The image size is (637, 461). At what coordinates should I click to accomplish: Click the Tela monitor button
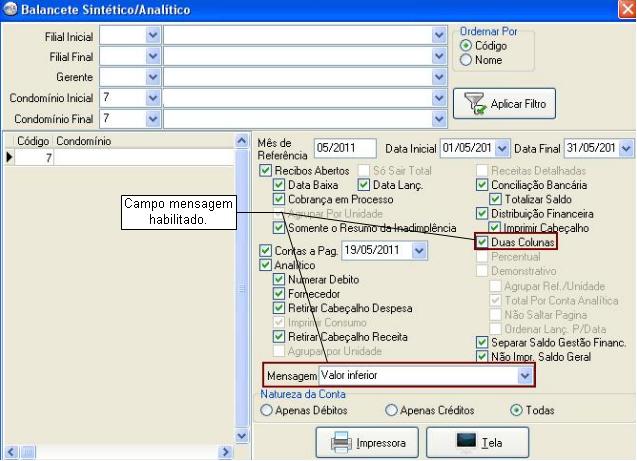point(478,441)
